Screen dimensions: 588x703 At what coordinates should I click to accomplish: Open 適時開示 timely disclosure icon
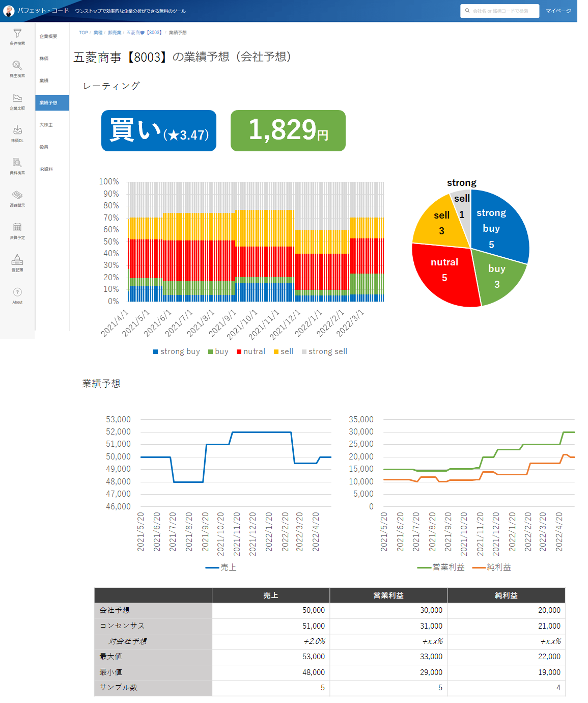17,196
